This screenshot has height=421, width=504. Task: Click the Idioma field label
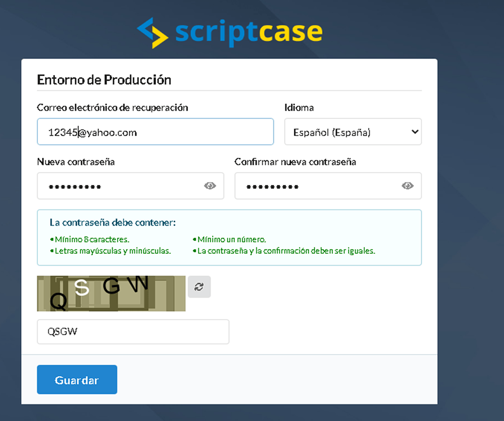[299, 107]
